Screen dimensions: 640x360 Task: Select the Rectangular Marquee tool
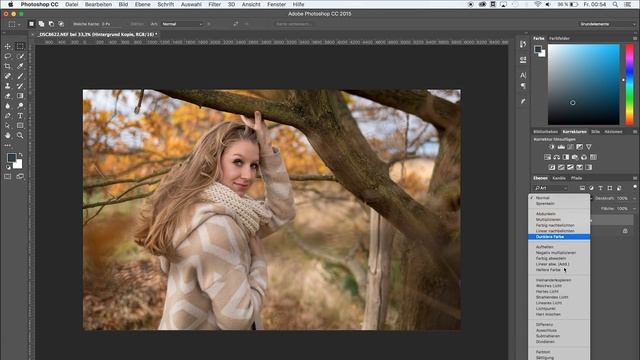pyautogui.click(x=20, y=46)
